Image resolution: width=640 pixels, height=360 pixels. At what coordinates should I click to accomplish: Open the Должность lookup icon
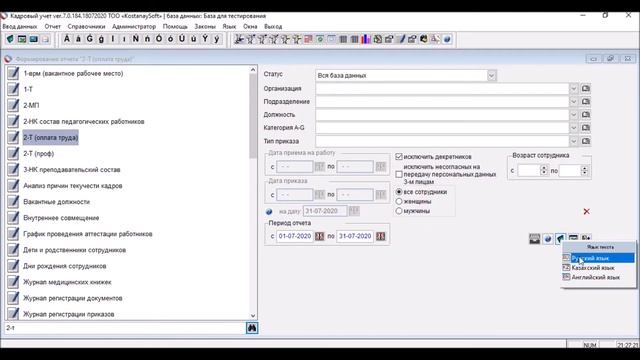pyautogui.click(x=586, y=115)
